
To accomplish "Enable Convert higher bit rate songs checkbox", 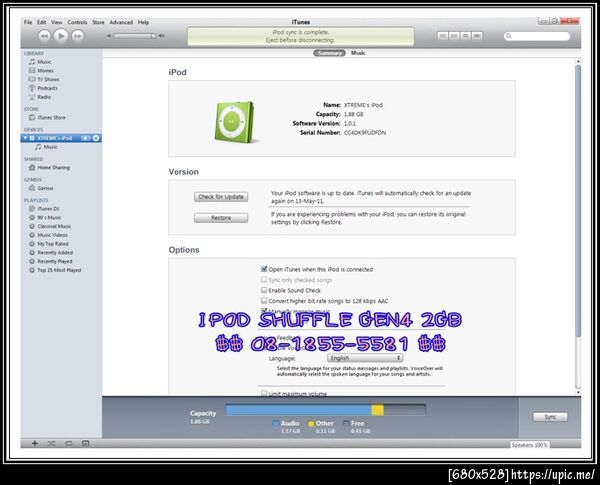I will (x=264, y=301).
